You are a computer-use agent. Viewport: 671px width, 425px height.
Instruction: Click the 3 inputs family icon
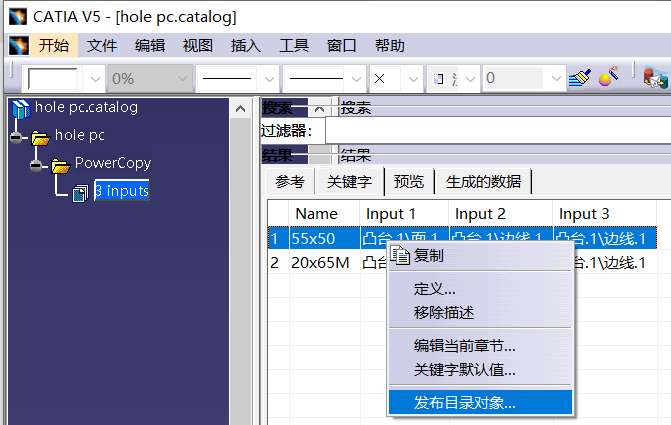click(x=80, y=193)
